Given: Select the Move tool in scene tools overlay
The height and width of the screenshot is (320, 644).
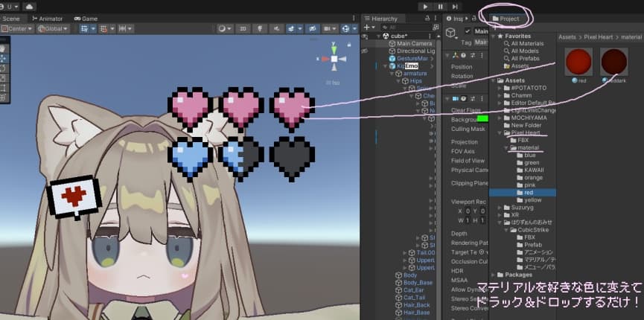Looking at the screenshot, I should pos(3,58).
